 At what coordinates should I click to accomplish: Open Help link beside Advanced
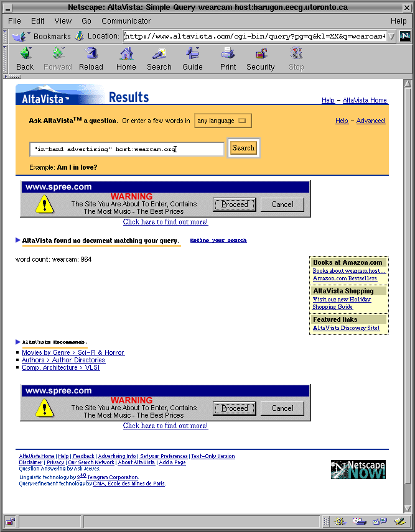342,121
